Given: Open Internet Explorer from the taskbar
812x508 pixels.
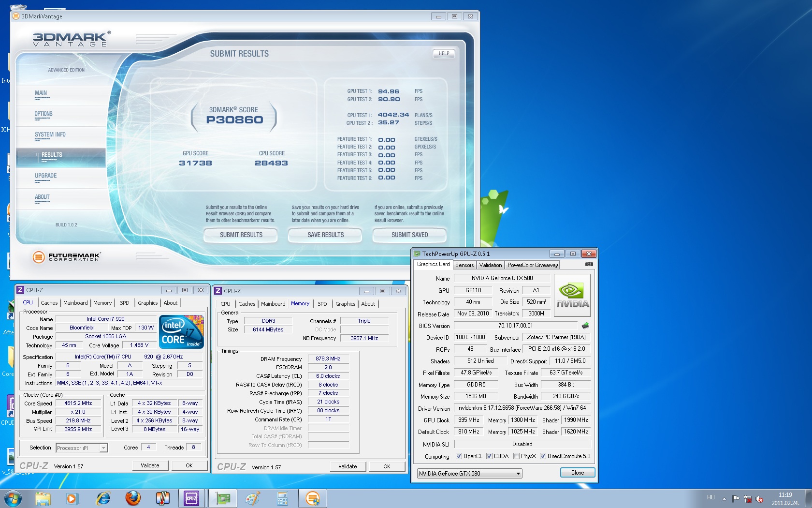Looking at the screenshot, I should click(x=102, y=498).
